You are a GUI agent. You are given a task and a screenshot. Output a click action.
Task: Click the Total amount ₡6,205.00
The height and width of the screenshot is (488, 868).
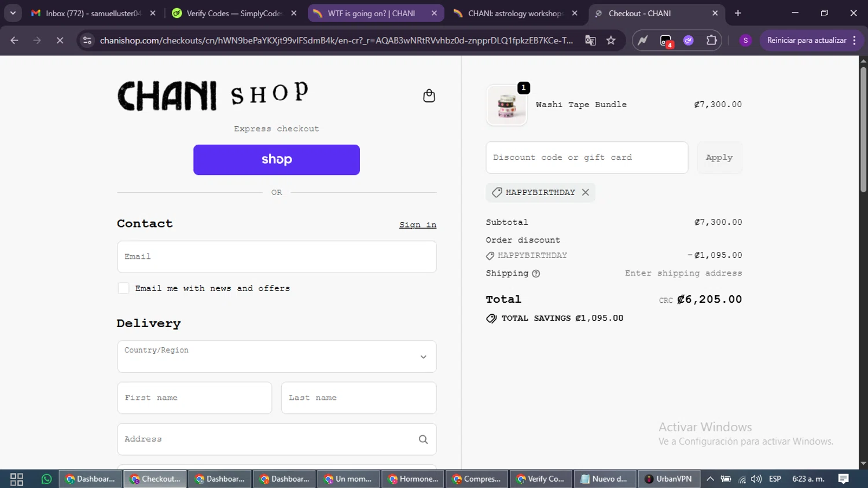[709, 300]
